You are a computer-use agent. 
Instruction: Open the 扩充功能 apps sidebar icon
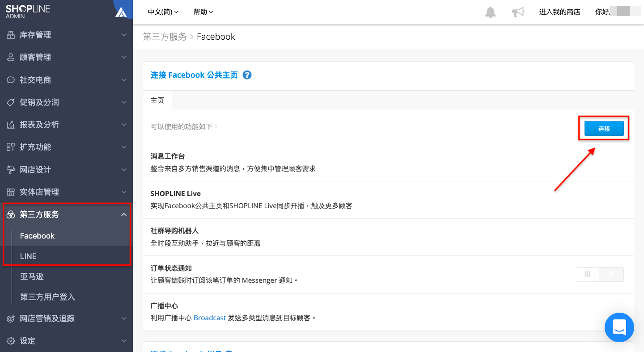(x=11, y=147)
